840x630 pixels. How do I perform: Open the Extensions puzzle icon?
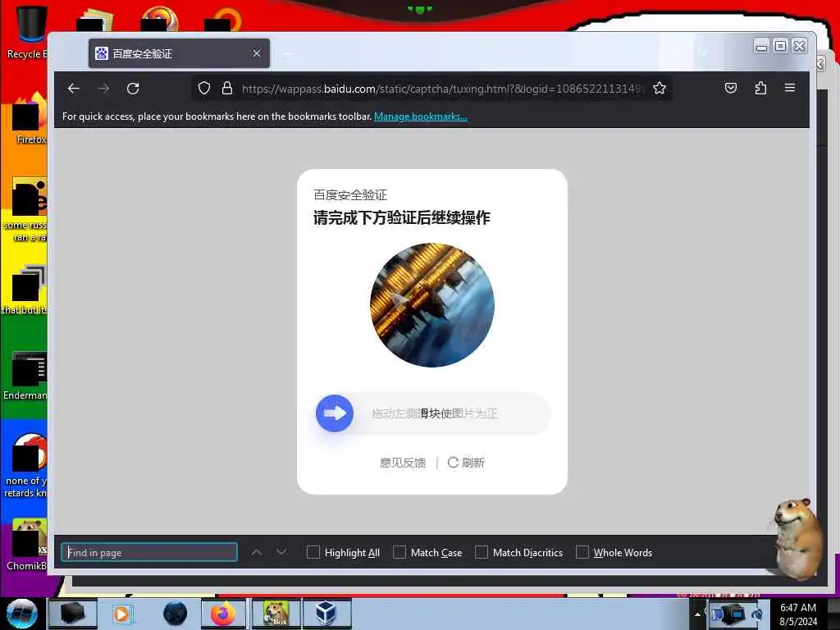coord(760,89)
